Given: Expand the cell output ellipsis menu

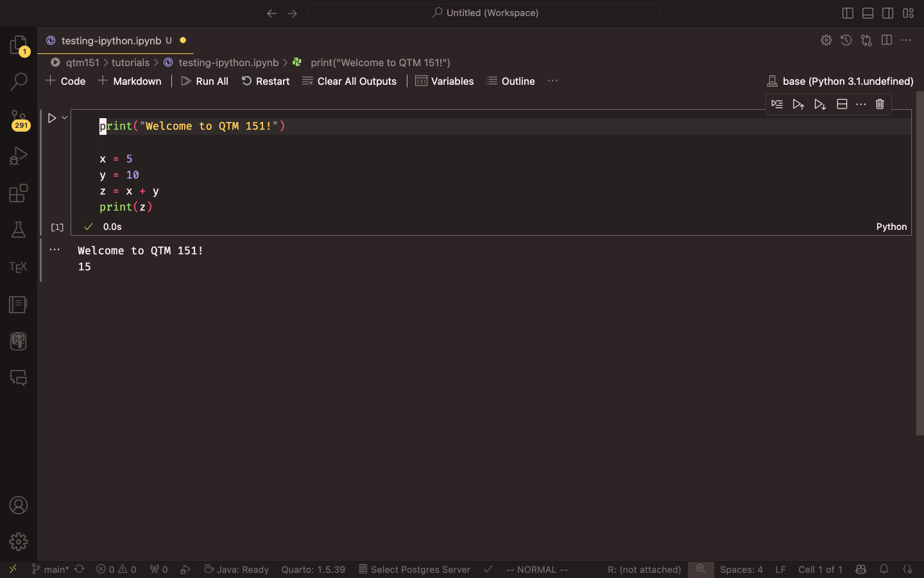Looking at the screenshot, I should point(55,250).
